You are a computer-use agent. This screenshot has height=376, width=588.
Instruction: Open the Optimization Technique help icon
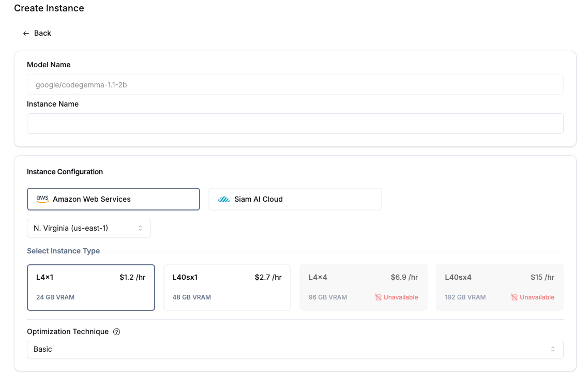click(x=116, y=332)
